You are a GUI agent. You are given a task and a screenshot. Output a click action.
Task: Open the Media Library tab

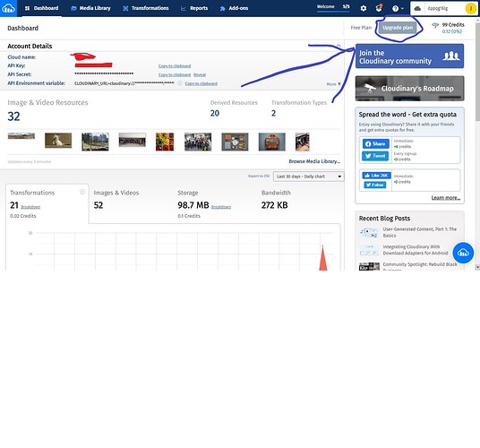tap(90, 8)
